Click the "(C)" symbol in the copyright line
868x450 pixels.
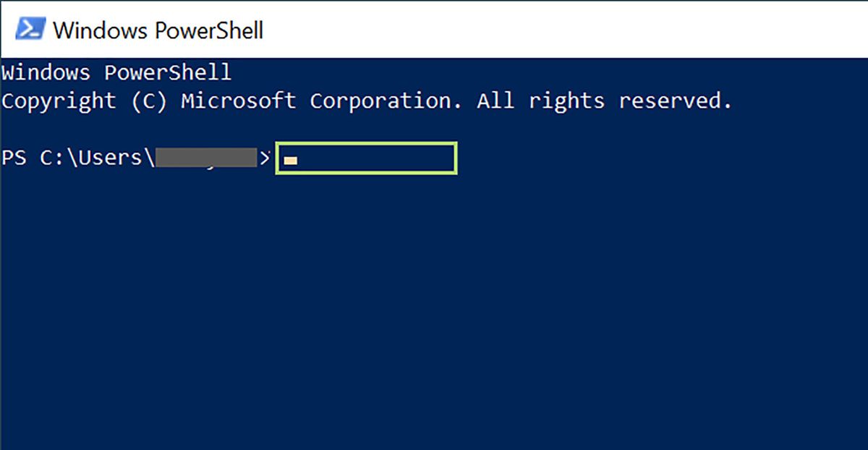[149, 101]
